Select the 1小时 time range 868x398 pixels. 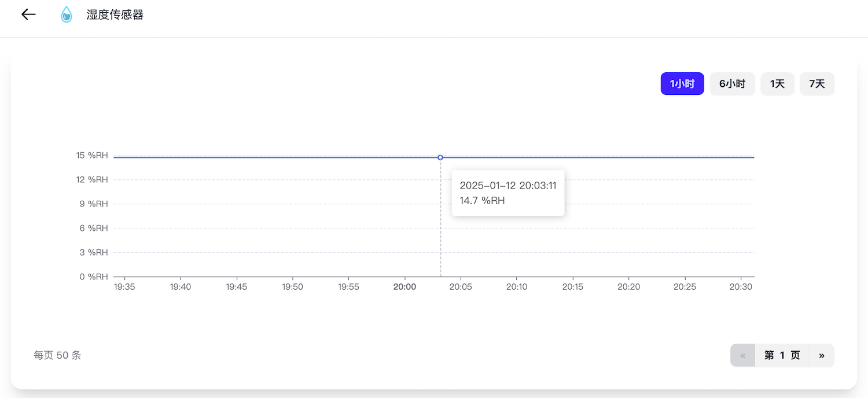click(x=682, y=83)
